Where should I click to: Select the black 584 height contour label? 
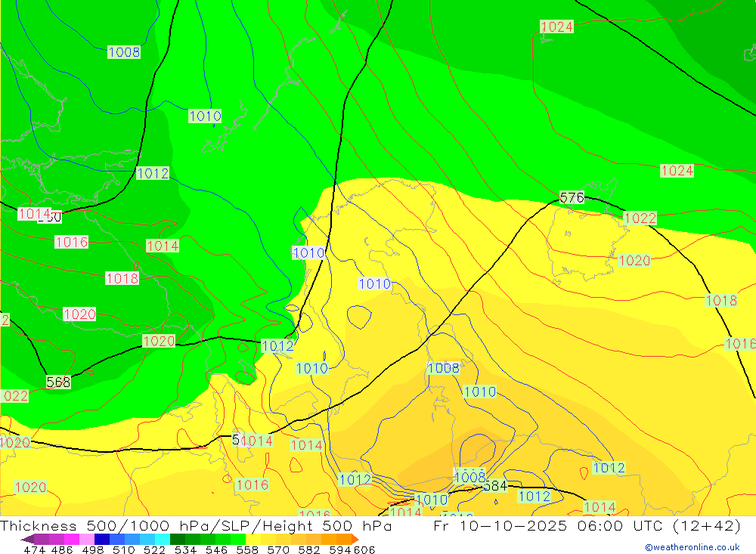496,486
